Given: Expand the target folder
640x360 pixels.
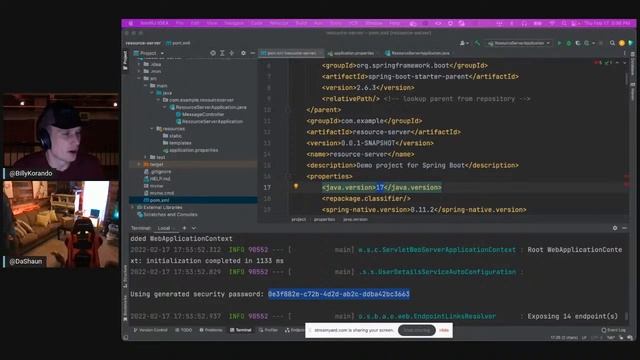Looking at the screenshot, I should [139, 164].
